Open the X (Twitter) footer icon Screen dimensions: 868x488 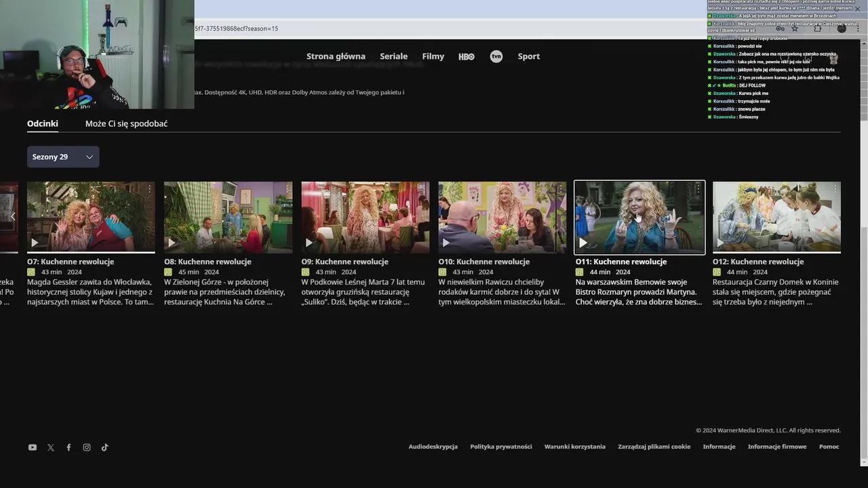point(50,447)
